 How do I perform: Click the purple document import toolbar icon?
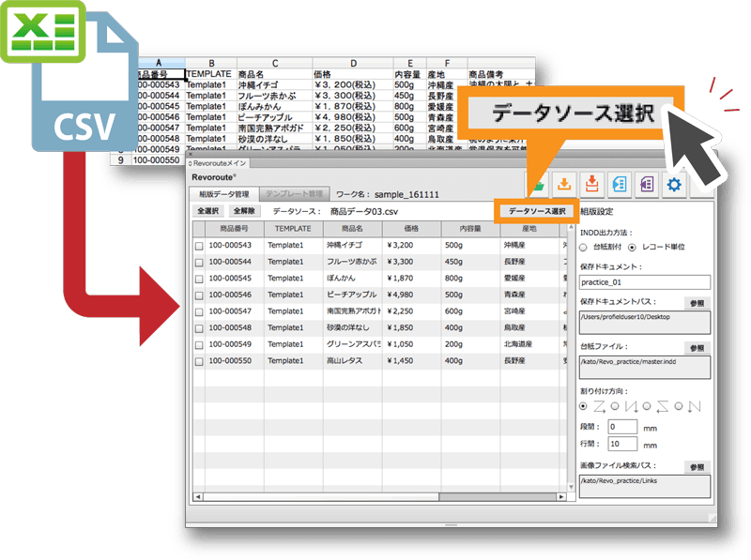[647, 184]
